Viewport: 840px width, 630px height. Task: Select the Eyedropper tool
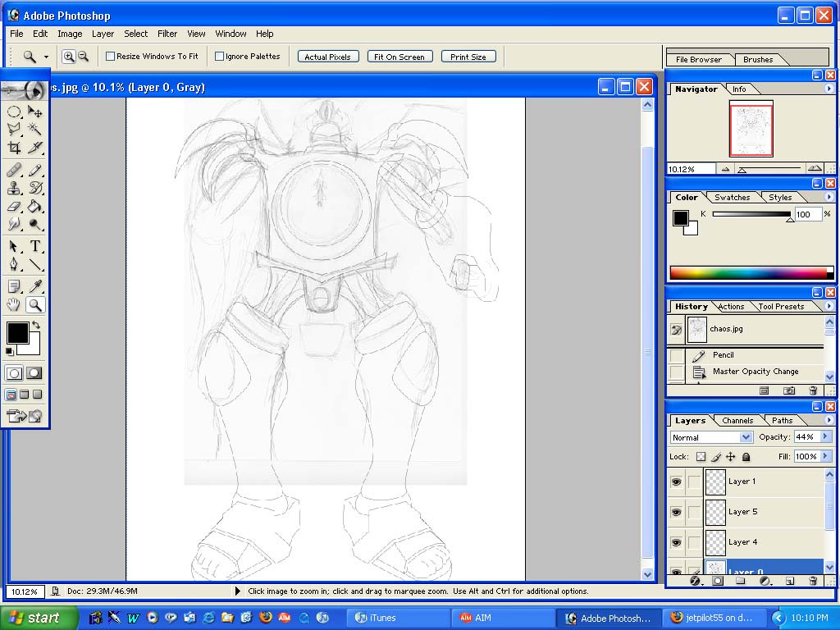(34, 286)
